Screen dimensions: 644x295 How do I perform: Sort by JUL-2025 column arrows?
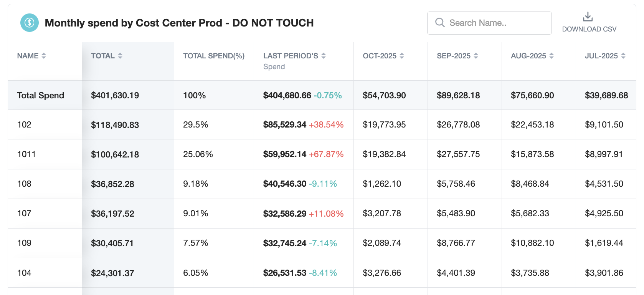pos(623,56)
